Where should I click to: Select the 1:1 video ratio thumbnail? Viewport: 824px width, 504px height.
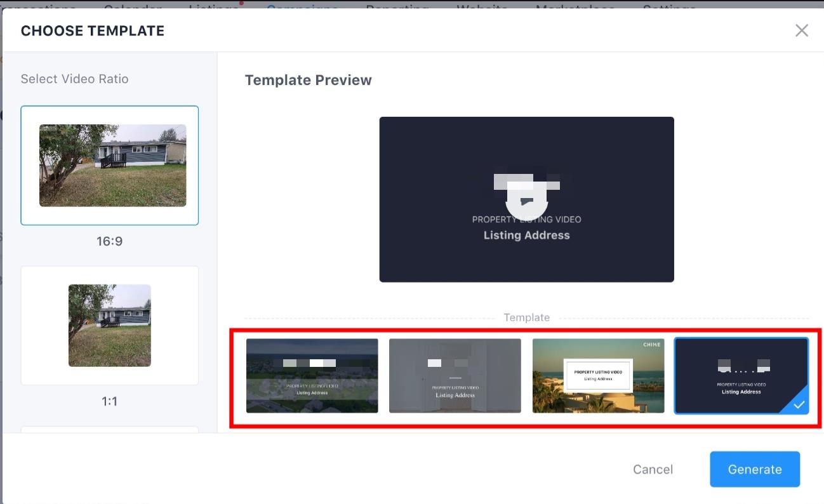[110, 326]
